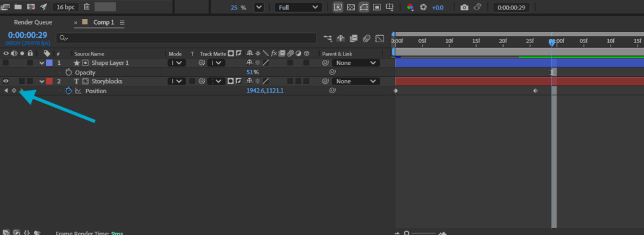Open parent None dropdown for Storyblocks

click(356, 81)
